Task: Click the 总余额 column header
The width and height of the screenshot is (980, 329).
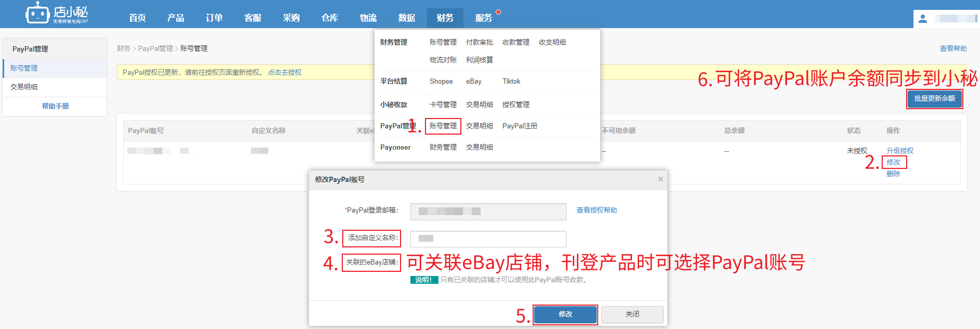Action: click(734, 130)
